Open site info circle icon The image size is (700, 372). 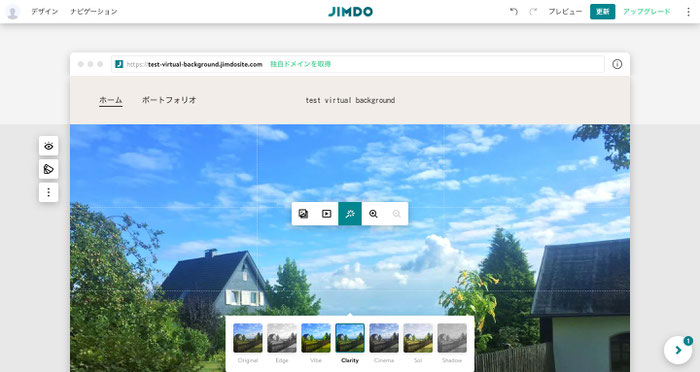(x=617, y=64)
